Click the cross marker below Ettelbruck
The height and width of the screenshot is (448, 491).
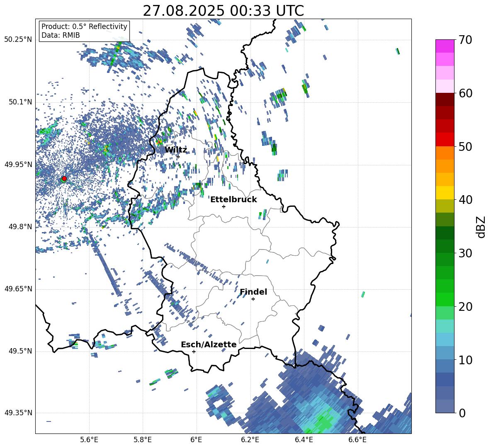[224, 206]
